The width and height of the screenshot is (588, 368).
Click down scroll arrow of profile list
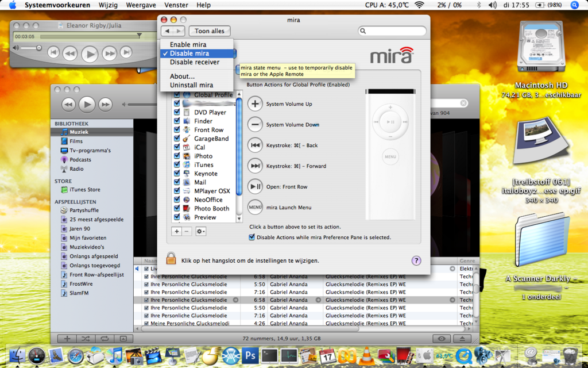coord(239,218)
